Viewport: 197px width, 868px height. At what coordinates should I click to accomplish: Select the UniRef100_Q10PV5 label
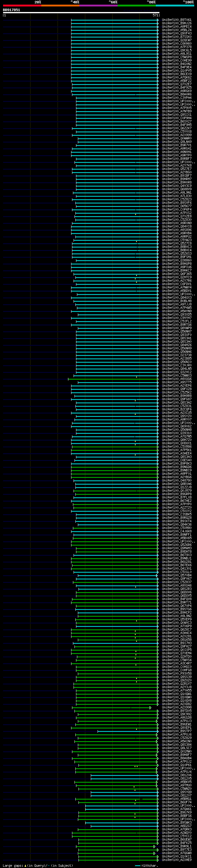point(176,71)
